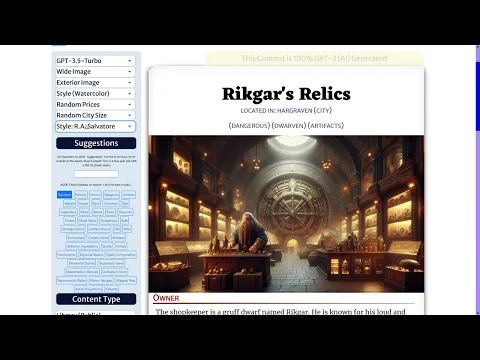
Task: Toggle the Potions tag
Action: point(81,194)
